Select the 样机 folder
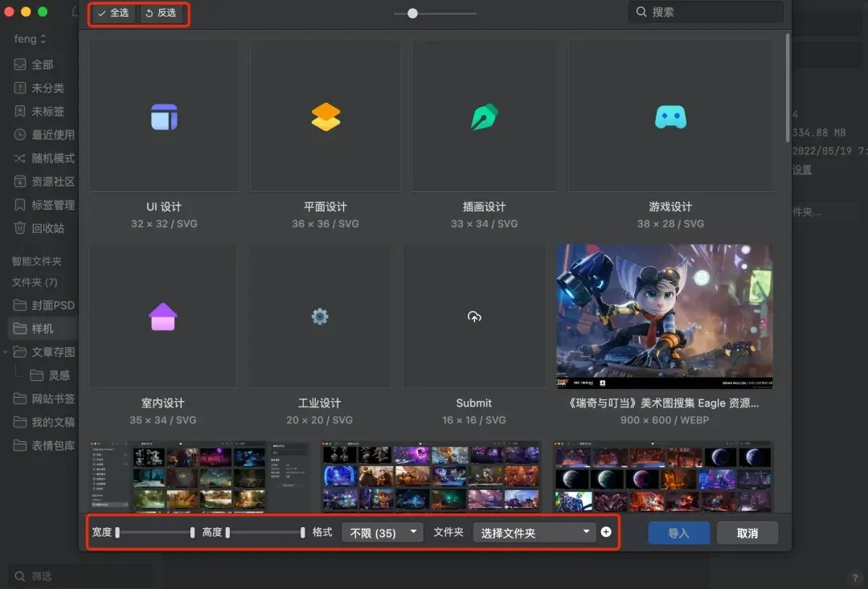Screen dimensions: 868x589 click(43, 329)
